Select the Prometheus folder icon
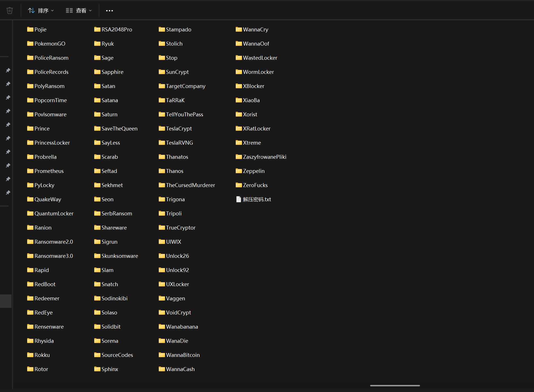 30,171
